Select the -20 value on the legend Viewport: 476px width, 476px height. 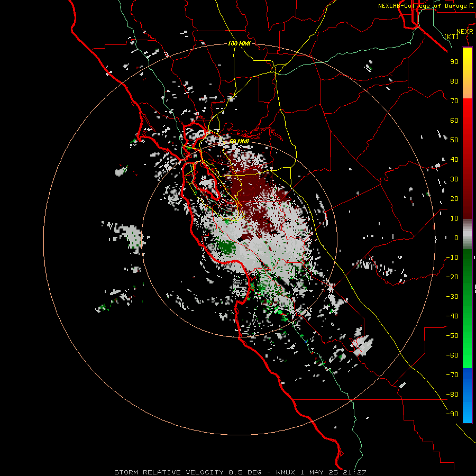452,277
